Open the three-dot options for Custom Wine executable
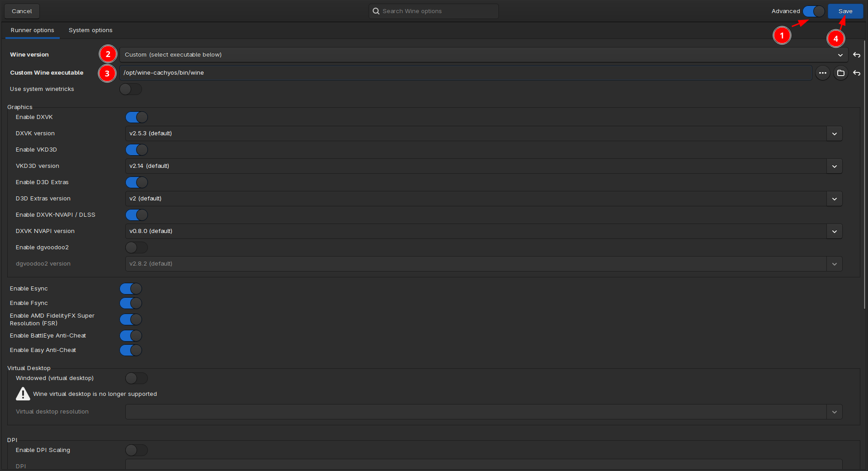This screenshot has height=471, width=868. click(823, 73)
